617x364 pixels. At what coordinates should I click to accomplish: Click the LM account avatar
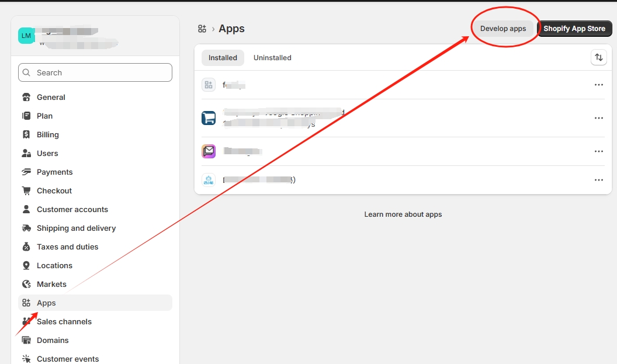(26, 36)
